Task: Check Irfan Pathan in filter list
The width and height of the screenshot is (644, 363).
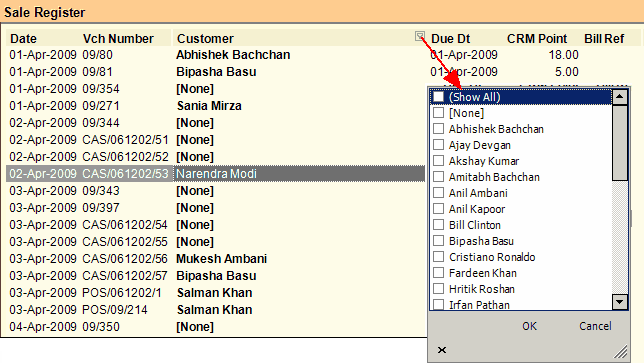Action: tap(439, 305)
